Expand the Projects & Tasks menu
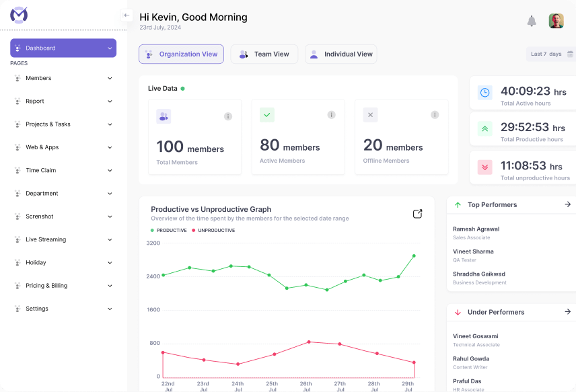This screenshot has height=392, width=576. coord(63,124)
